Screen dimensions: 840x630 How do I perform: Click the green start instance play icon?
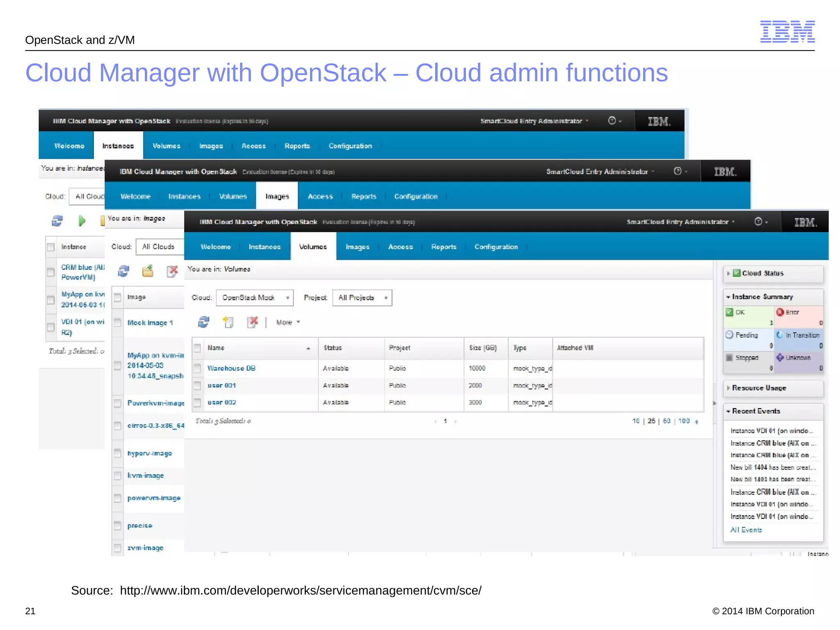click(82, 221)
